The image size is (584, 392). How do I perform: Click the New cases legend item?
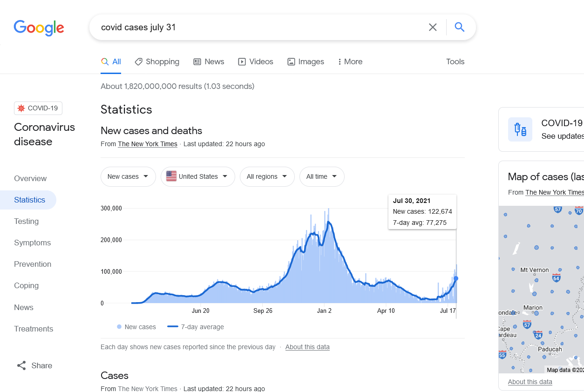(x=136, y=327)
